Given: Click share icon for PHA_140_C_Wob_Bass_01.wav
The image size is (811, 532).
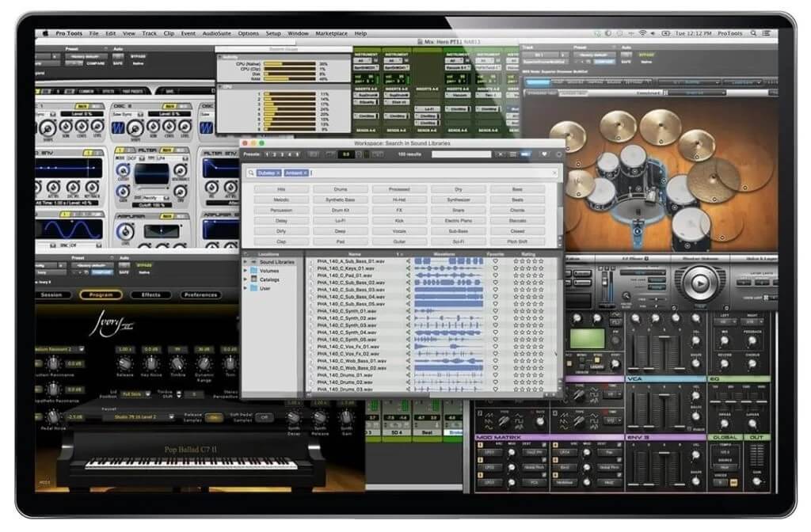Looking at the screenshot, I should click(x=408, y=361).
